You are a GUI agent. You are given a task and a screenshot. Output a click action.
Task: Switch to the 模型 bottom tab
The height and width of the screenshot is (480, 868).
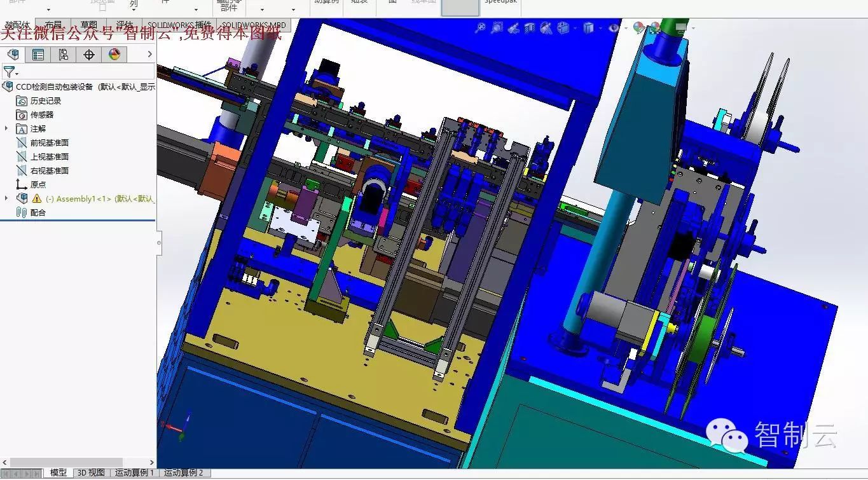click(59, 473)
